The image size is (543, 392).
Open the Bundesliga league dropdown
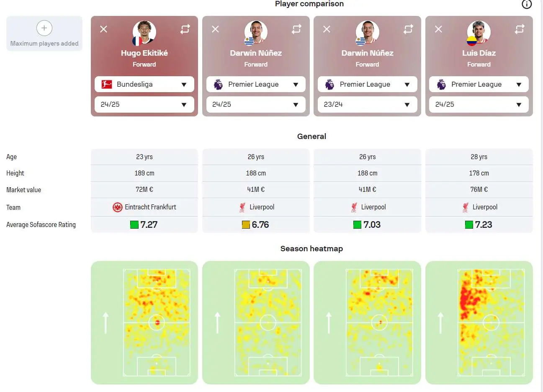[144, 84]
